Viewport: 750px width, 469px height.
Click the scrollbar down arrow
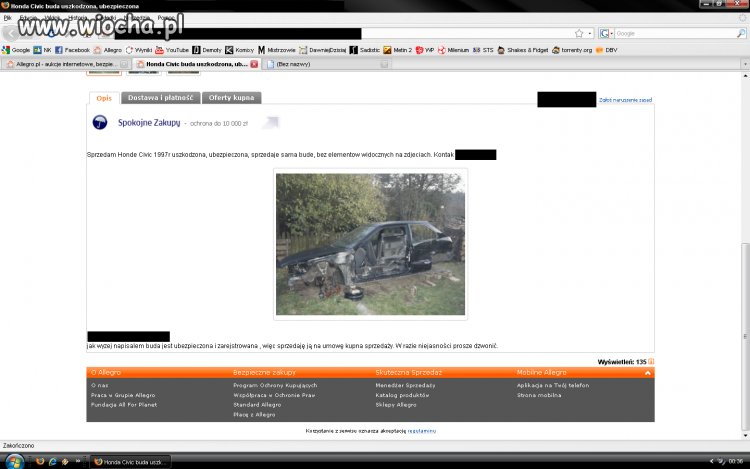(745, 436)
